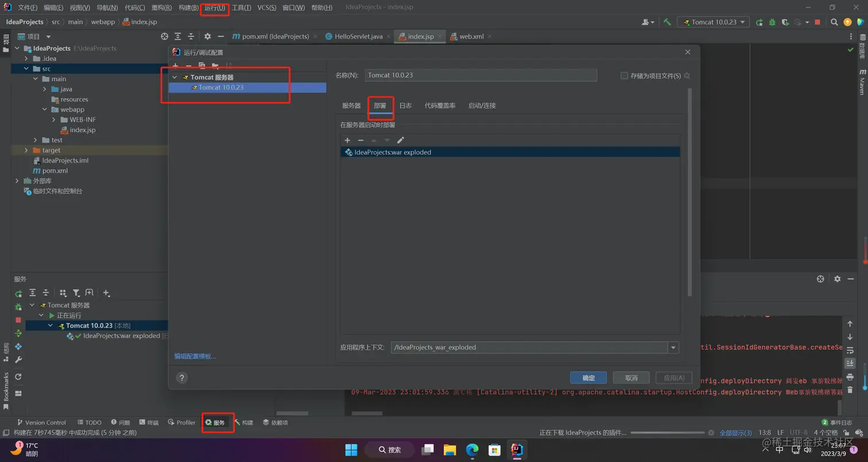Open Microsoft Edge from taskbar
Image resolution: width=868 pixels, height=462 pixels.
(472, 449)
